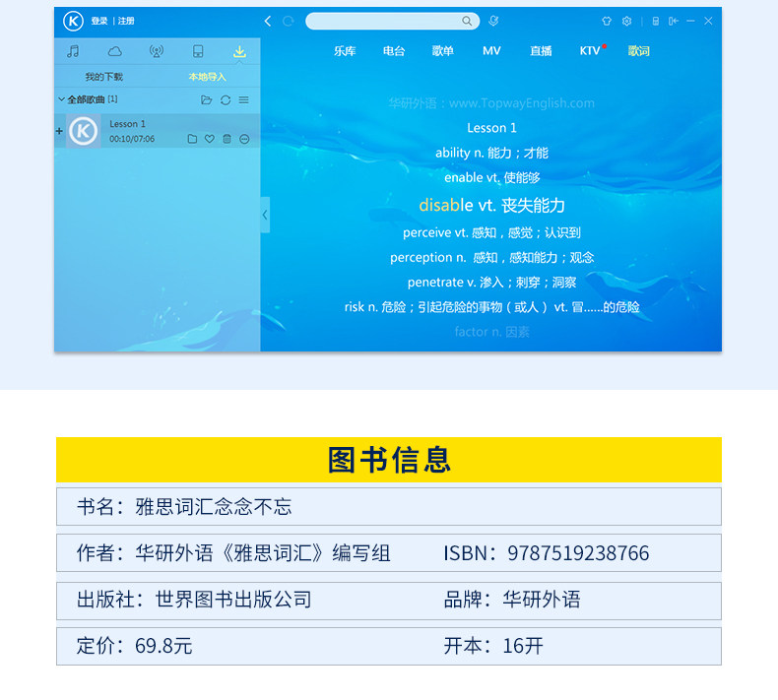Open the 电台 radio tab
778x700 pixels.
pyautogui.click(x=394, y=50)
